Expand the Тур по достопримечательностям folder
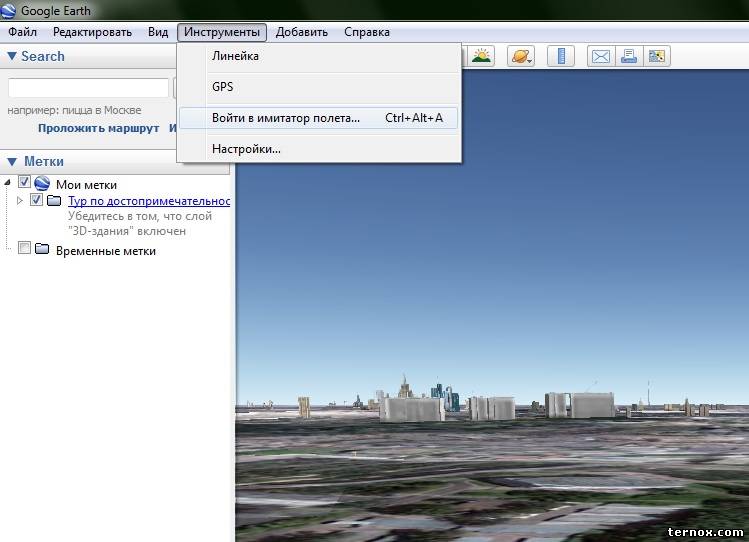The height and width of the screenshot is (542, 749). [x=20, y=200]
